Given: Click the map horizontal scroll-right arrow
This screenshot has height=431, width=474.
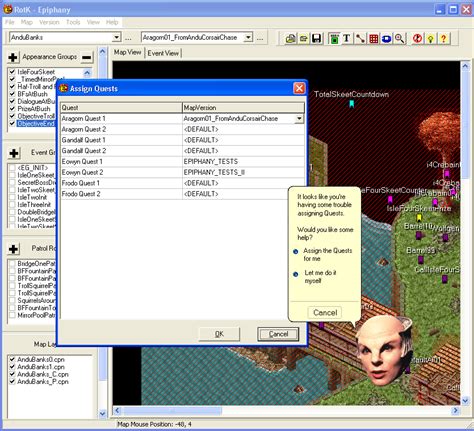Looking at the screenshot, I should coord(456,411).
